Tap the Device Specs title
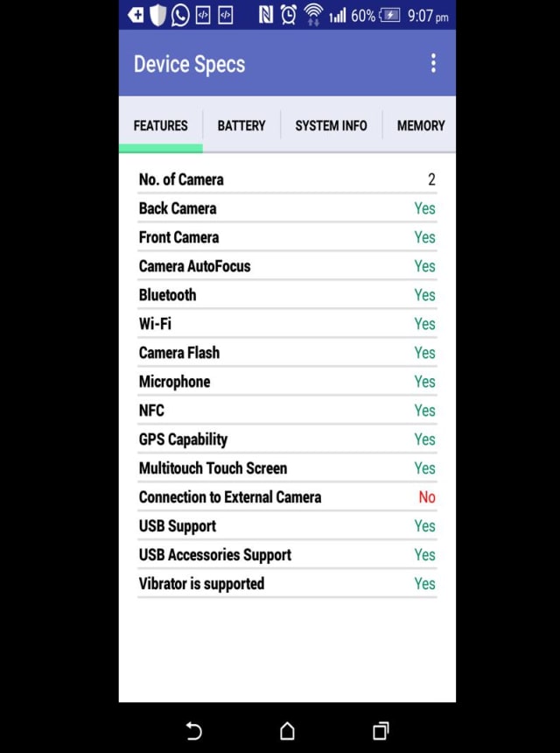Image resolution: width=560 pixels, height=753 pixels. coord(189,64)
